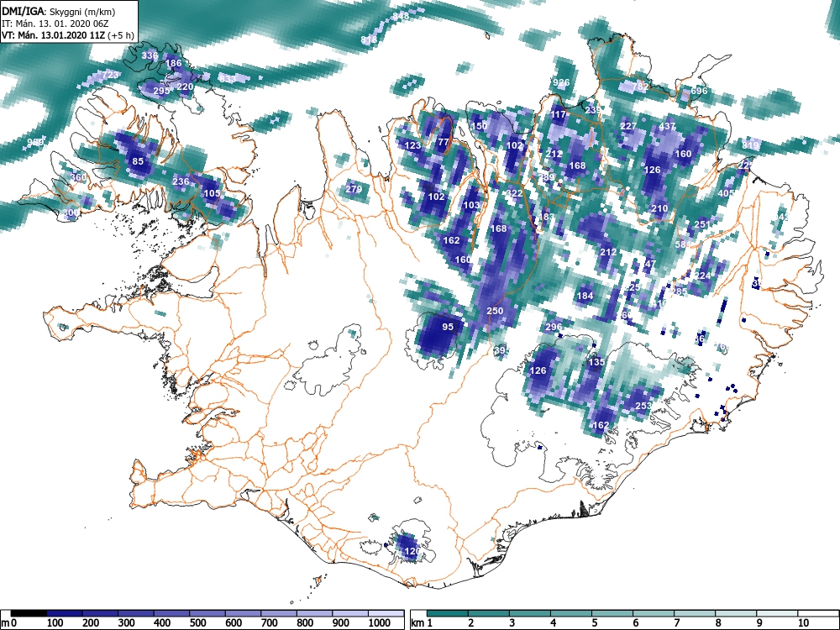Click the visibility value '224'
The height and width of the screenshot is (630, 840).
701,276
